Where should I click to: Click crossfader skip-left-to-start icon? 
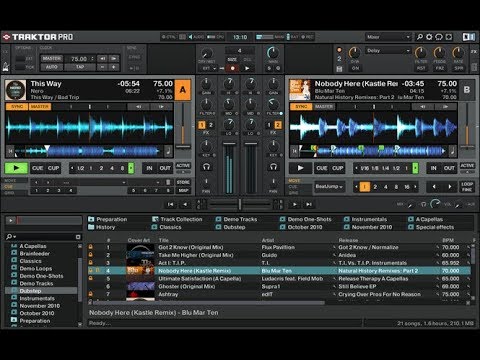(170, 204)
